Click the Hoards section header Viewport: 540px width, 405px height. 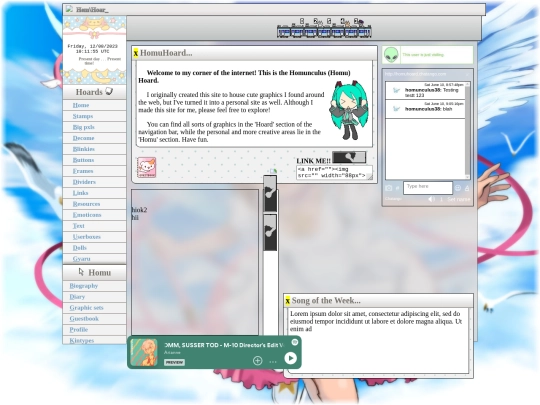[94, 92]
